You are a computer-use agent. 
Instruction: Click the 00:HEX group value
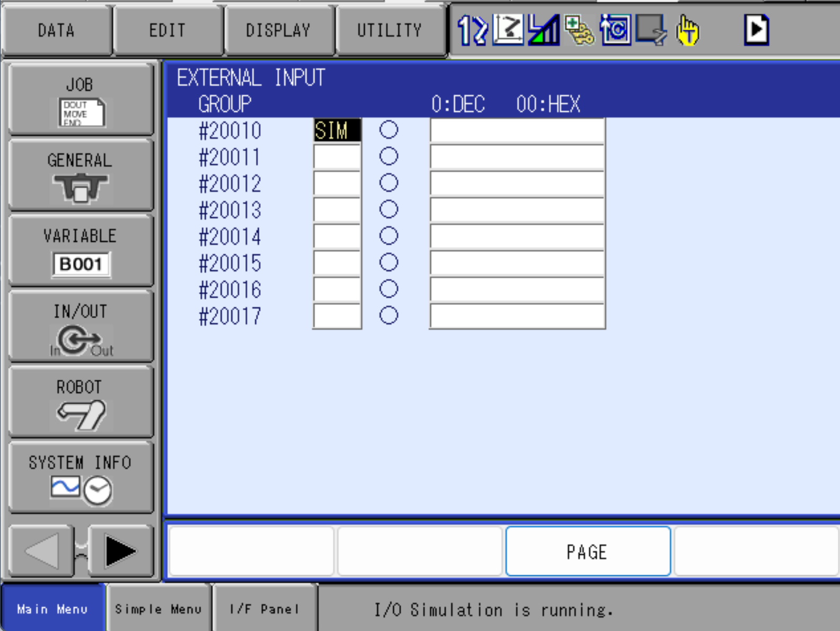tap(549, 104)
